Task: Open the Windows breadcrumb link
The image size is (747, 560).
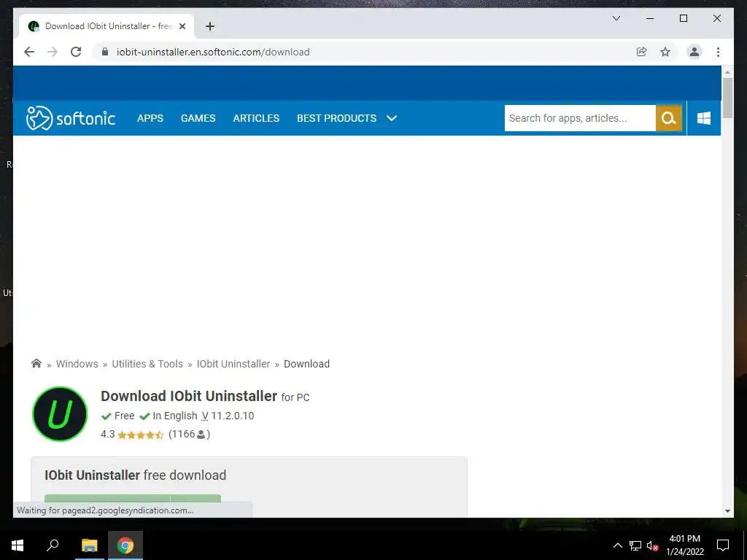Action: [77, 364]
